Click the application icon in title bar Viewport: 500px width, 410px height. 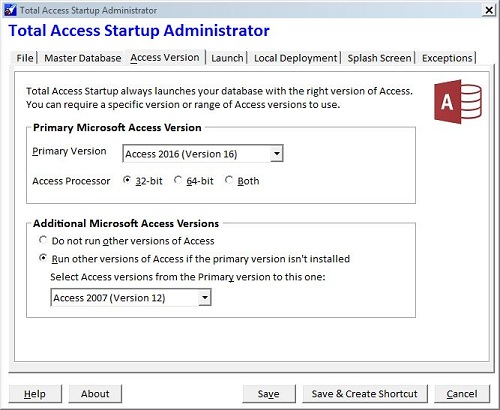[x=10, y=10]
